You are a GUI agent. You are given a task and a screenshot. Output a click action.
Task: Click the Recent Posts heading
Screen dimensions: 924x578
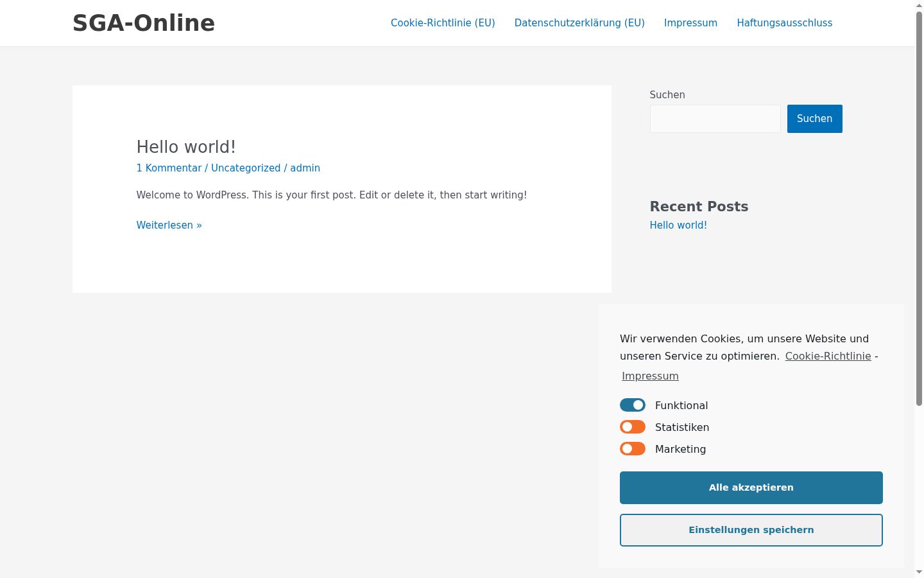coord(699,207)
